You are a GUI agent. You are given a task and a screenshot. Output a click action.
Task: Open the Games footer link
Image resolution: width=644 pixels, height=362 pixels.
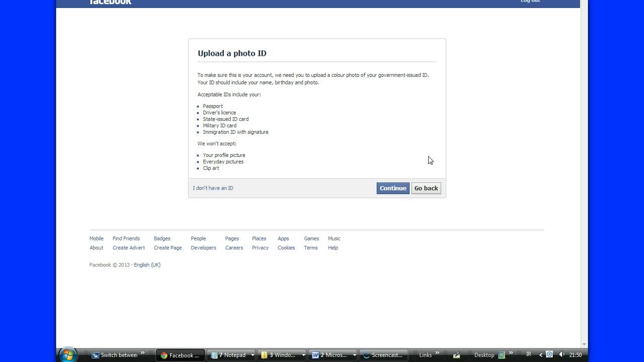(x=311, y=238)
